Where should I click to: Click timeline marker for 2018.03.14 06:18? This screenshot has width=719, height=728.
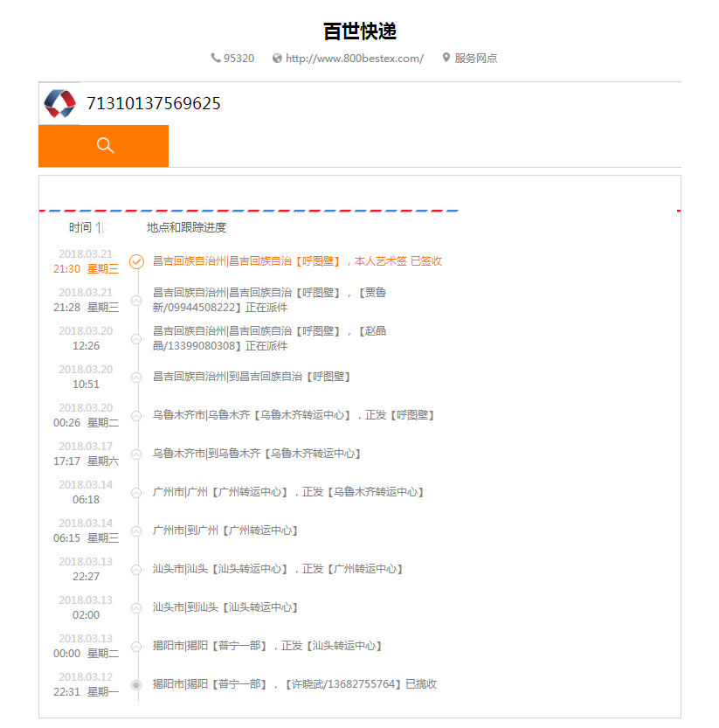[x=136, y=493]
